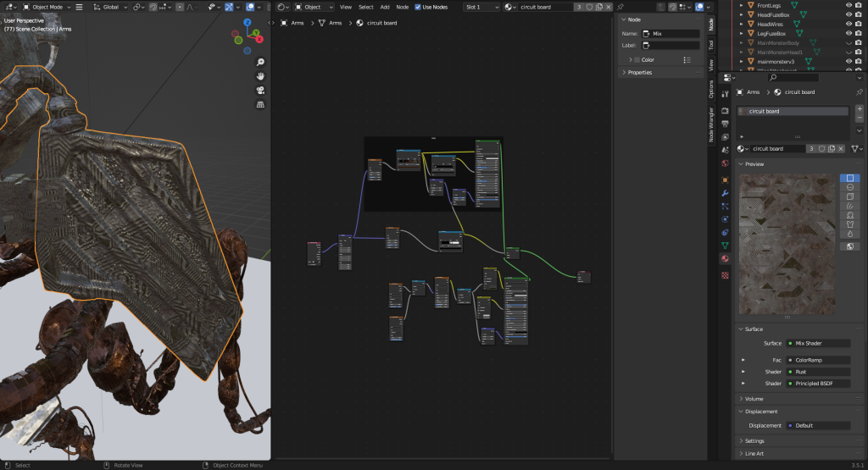868x470 pixels.
Task: Select the cube preview shape icon
Action: click(849, 196)
